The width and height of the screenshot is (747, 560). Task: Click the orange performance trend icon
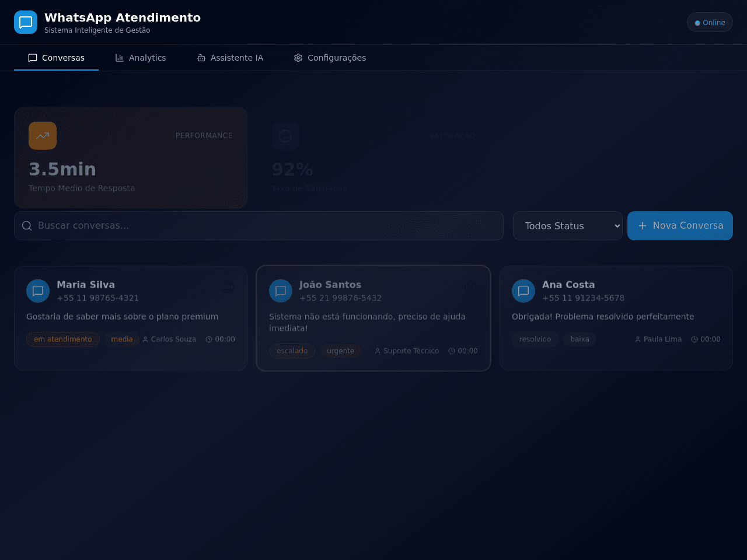(43, 136)
